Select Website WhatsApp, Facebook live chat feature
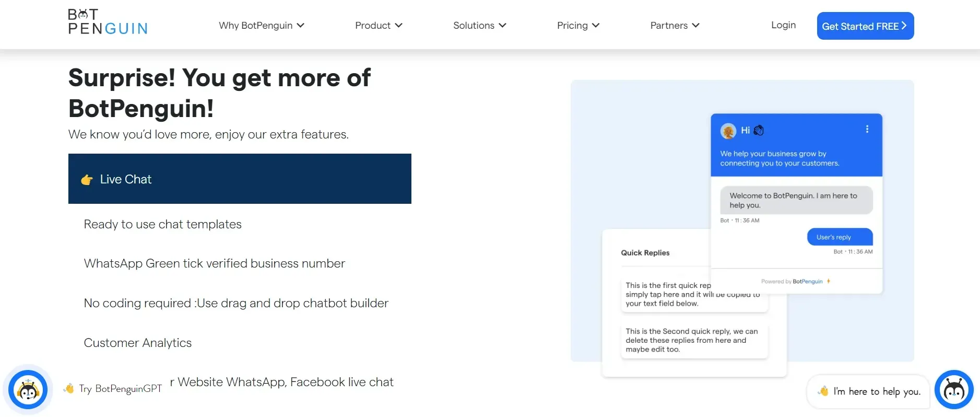 [281, 382]
